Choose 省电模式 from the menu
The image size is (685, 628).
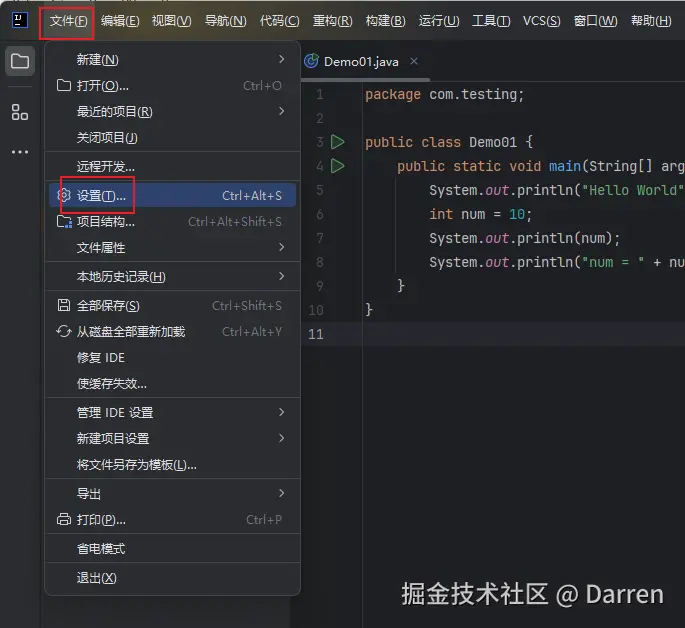coord(173,549)
